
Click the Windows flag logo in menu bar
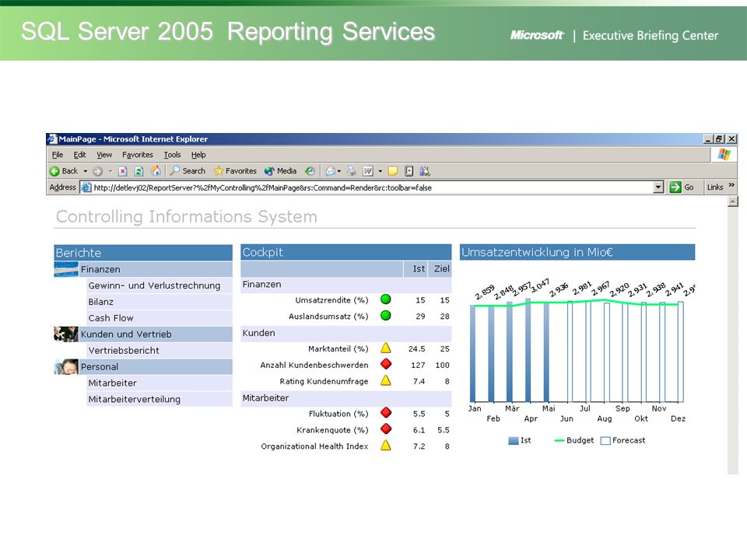tap(724, 154)
